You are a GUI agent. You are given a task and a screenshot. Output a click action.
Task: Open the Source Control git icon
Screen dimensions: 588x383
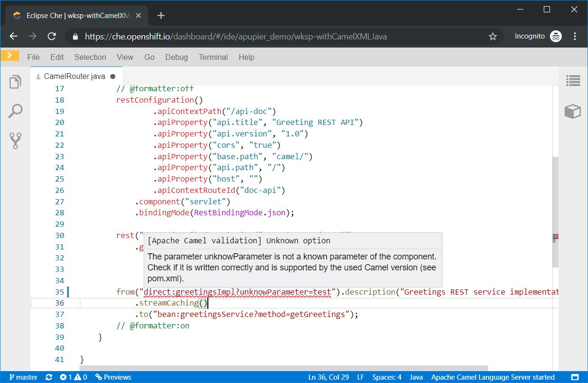pyautogui.click(x=16, y=141)
